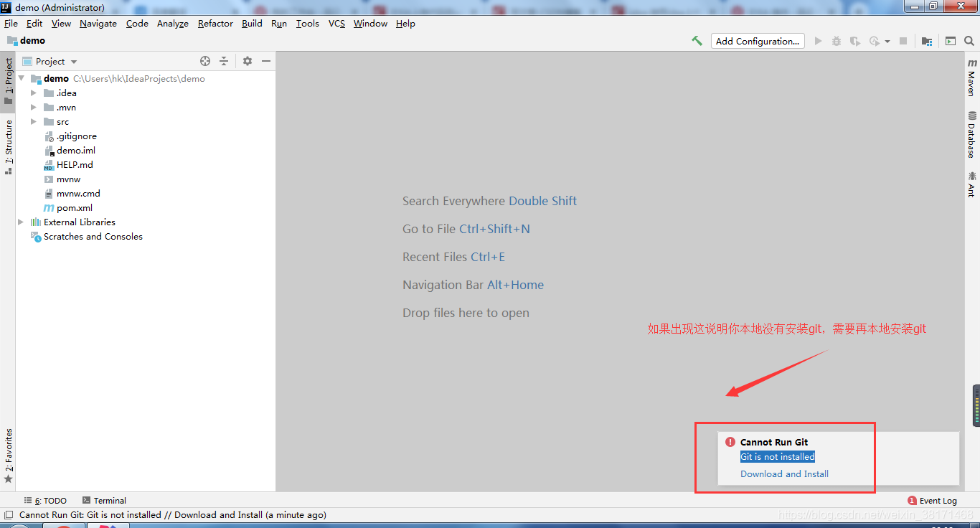The height and width of the screenshot is (528, 980).
Task: Click the Stop square icon in toolbar
Action: tap(903, 41)
